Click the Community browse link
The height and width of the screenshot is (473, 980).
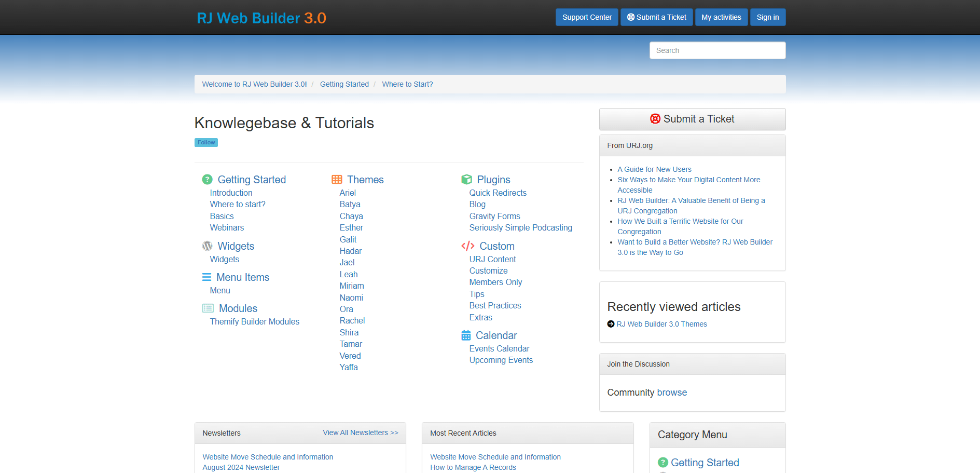pyautogui.click(x=671, y=393)
